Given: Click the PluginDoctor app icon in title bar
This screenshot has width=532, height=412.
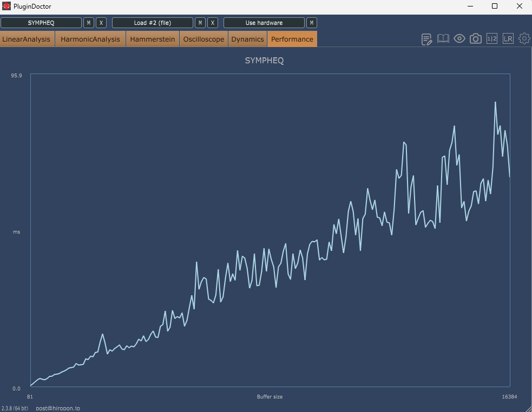Looking at the screenshot, I should point(6,6).
